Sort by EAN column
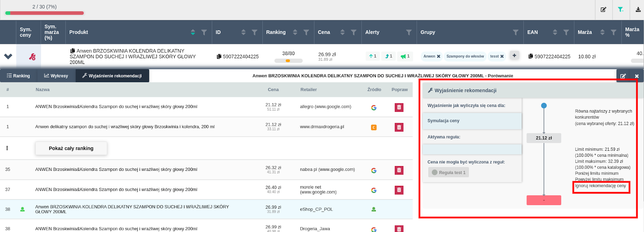The height and width of the screenshot is (232, 644). (x=555, y=32)
